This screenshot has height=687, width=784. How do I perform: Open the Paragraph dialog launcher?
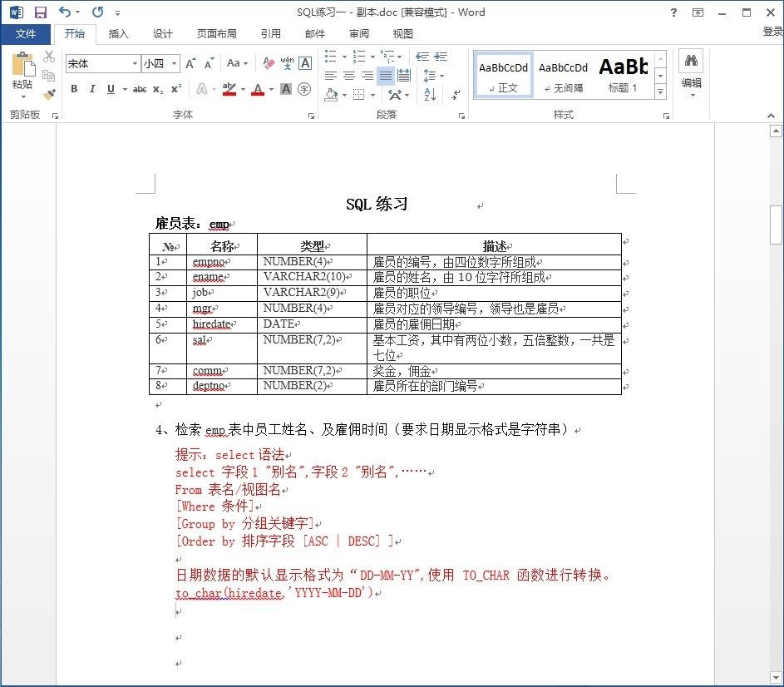tap(461, 116)
